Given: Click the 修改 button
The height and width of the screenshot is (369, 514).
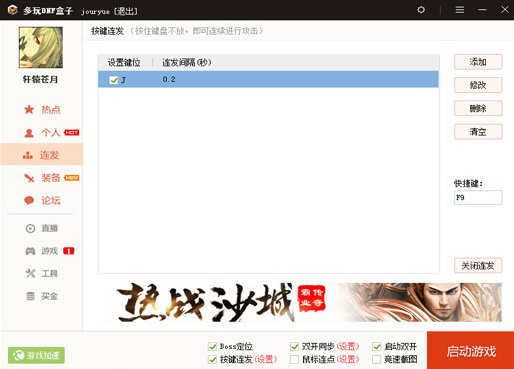Looking at the screenshot, I should pos(478,85).
